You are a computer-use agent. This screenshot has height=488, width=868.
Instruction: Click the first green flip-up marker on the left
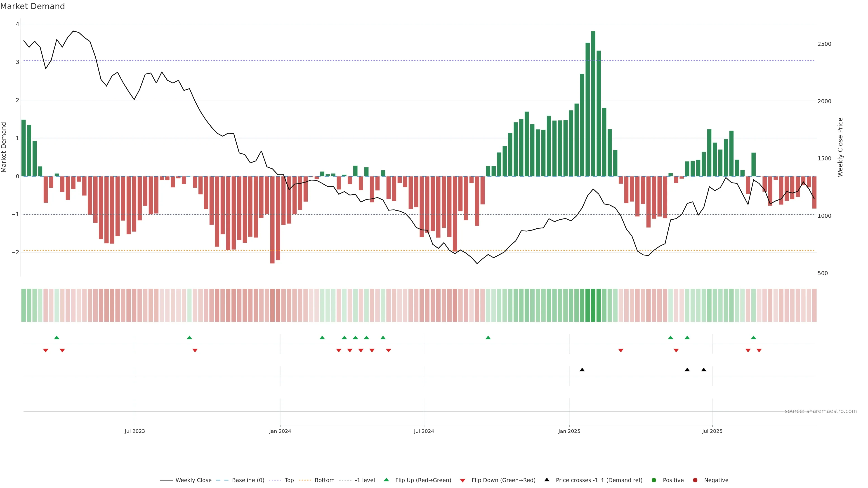57,338
